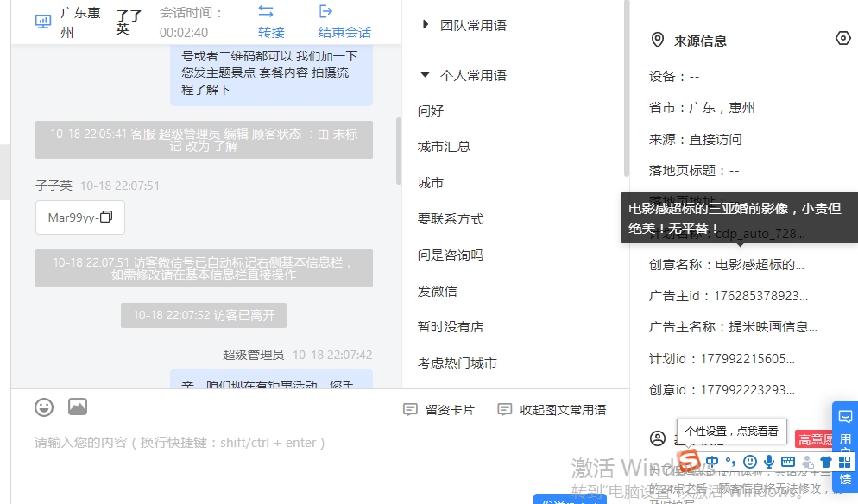Screen dimensions: 858x504
Task: Open the image upload icon
Action: [x=78, y=406]
